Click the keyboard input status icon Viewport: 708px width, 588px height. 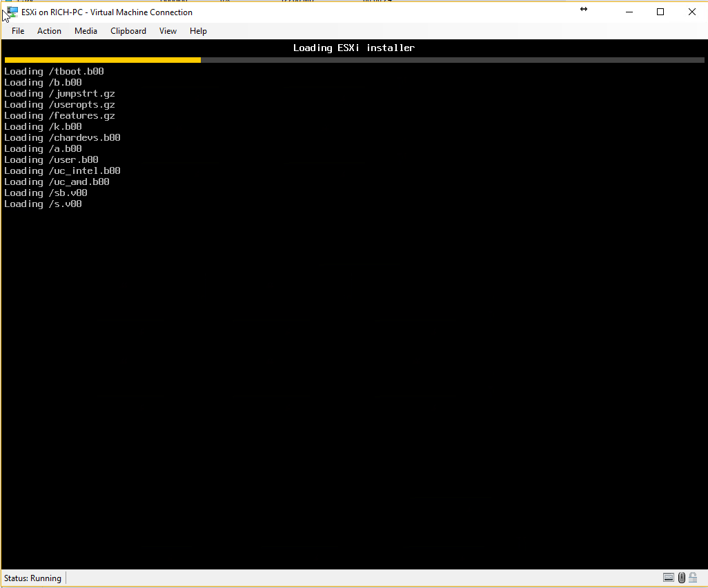click(x=668, y=578)
